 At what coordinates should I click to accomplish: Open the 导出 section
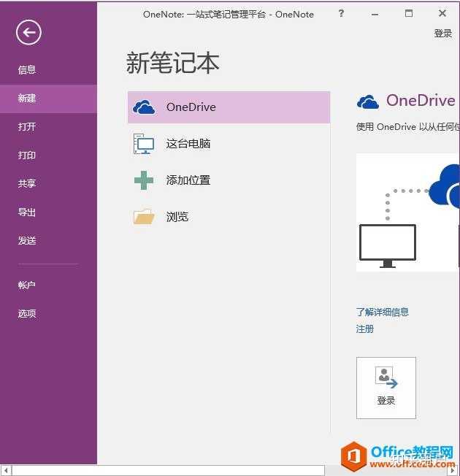27,212
